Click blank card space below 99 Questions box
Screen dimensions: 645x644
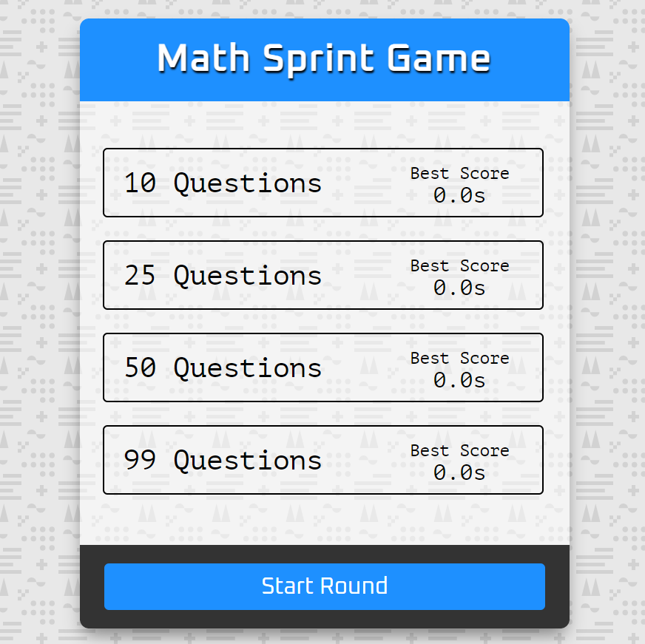tap(324, 520)
